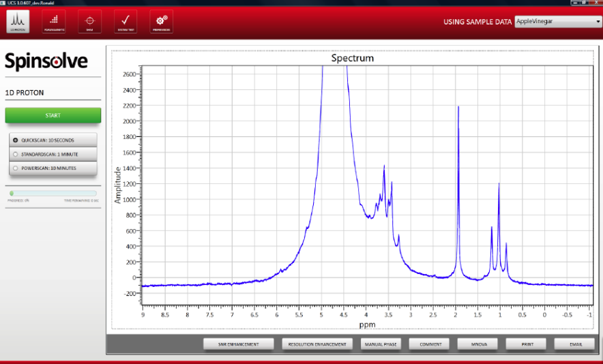Add a Comment to the spectrum

pos(429,344)
